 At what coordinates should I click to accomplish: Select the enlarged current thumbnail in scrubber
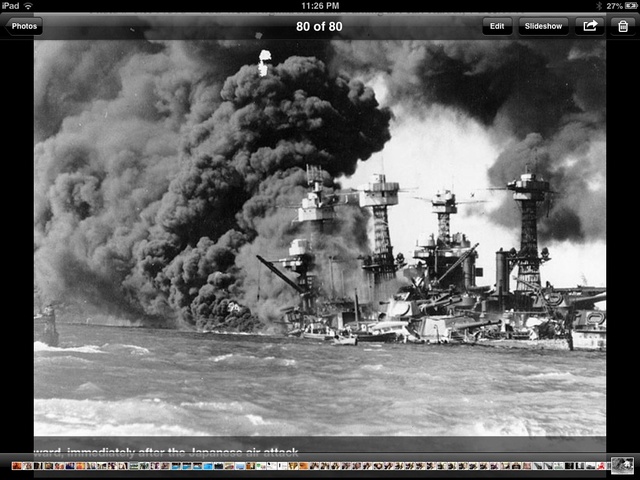click(x=622, y=465)
